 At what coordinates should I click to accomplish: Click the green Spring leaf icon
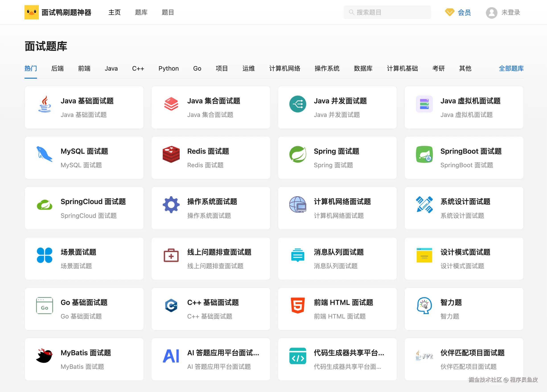(298, 154)
